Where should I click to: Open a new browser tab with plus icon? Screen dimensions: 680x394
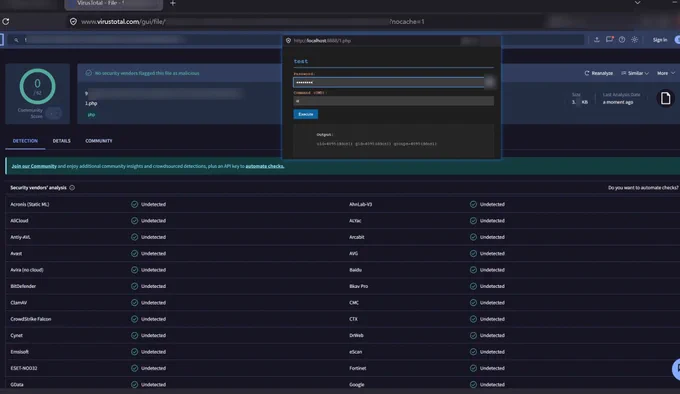pos(173,3)
